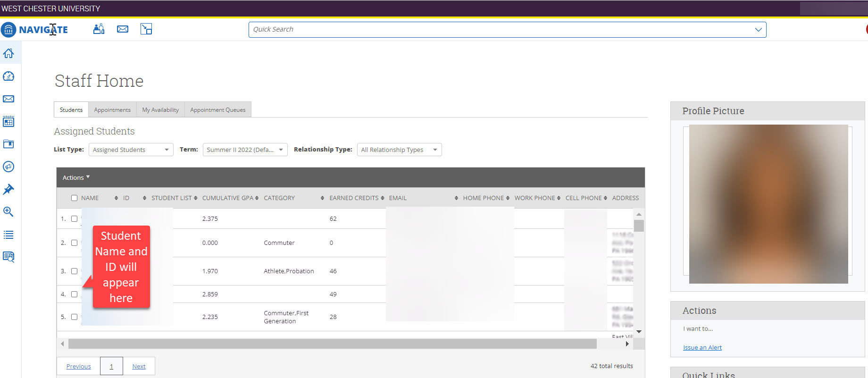Click the people icon beside the Navigate logo

[99, 29]
